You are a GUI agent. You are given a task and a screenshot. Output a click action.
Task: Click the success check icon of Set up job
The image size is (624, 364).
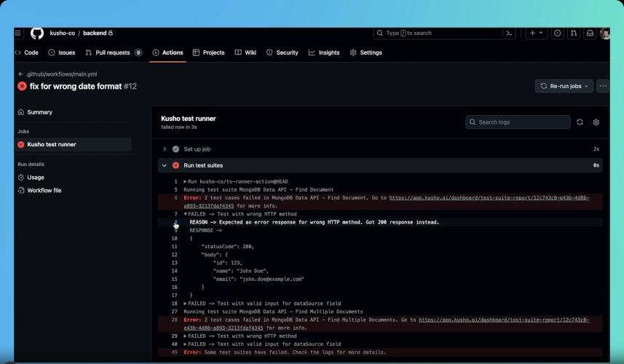coord(175,149)
